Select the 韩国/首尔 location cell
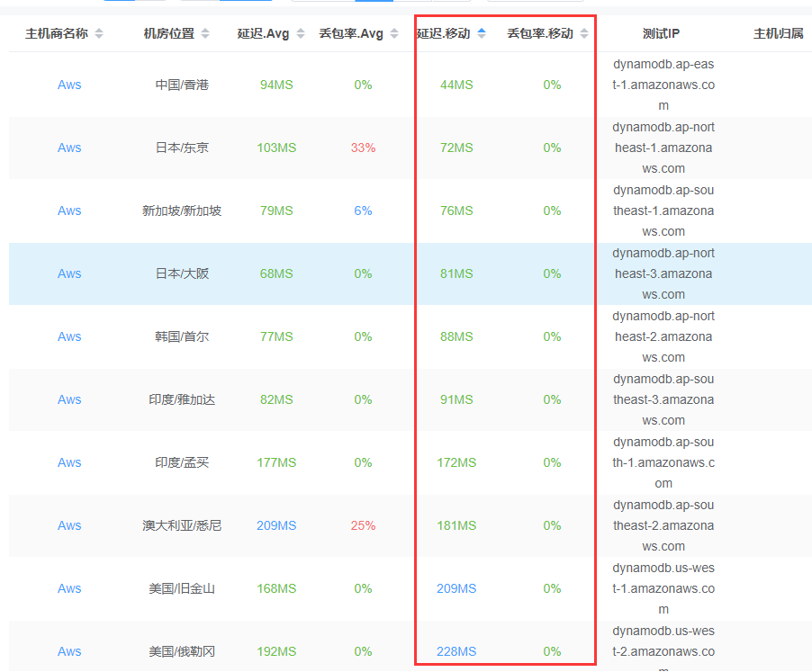The height and width of the screenshot is (672, 812). click(x=182, y=336)
